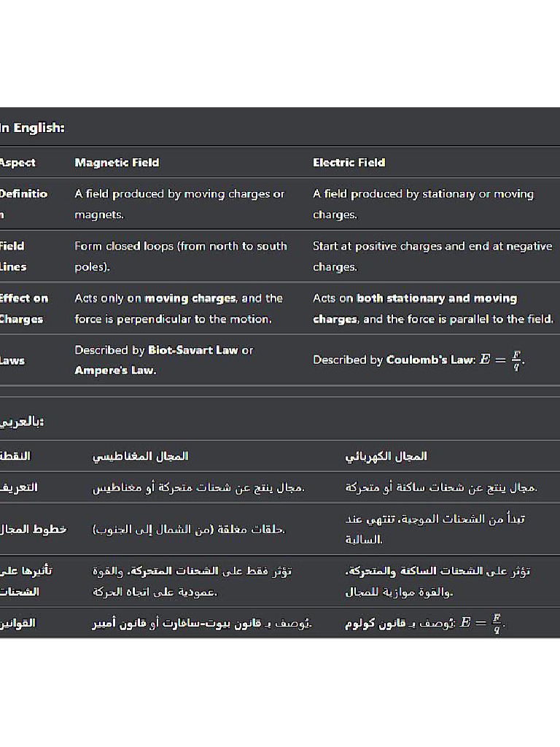560x747 pixels.
Task: Click the magnetic field definition cell in English
Action: (x=179, y=204)
